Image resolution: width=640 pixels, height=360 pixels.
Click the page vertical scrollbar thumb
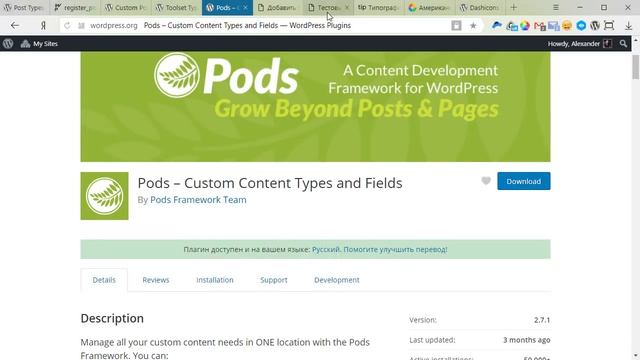[636, 67]
